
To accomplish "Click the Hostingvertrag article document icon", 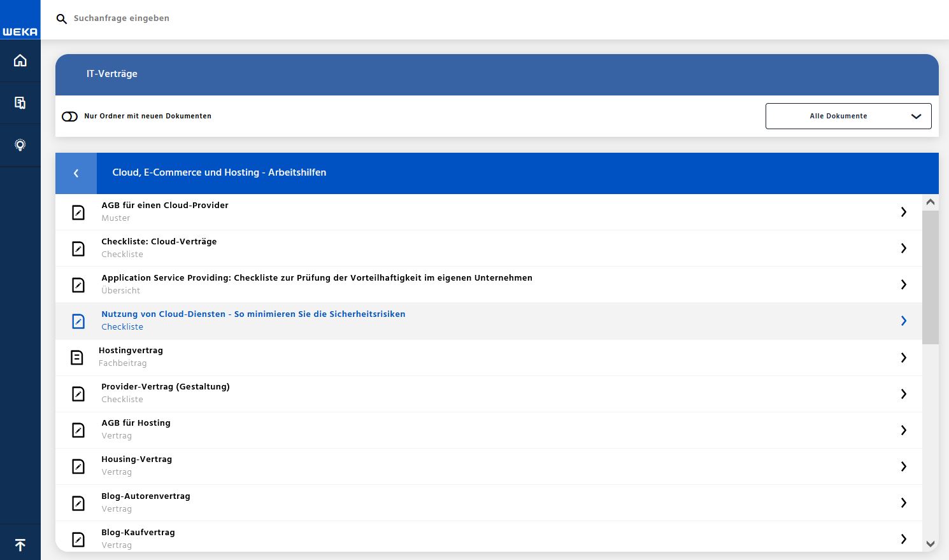I will click(x=77, y=358).
